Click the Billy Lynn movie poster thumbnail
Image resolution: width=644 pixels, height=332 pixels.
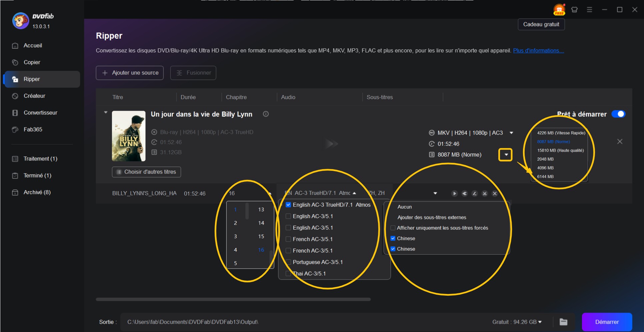coord(129,136)
